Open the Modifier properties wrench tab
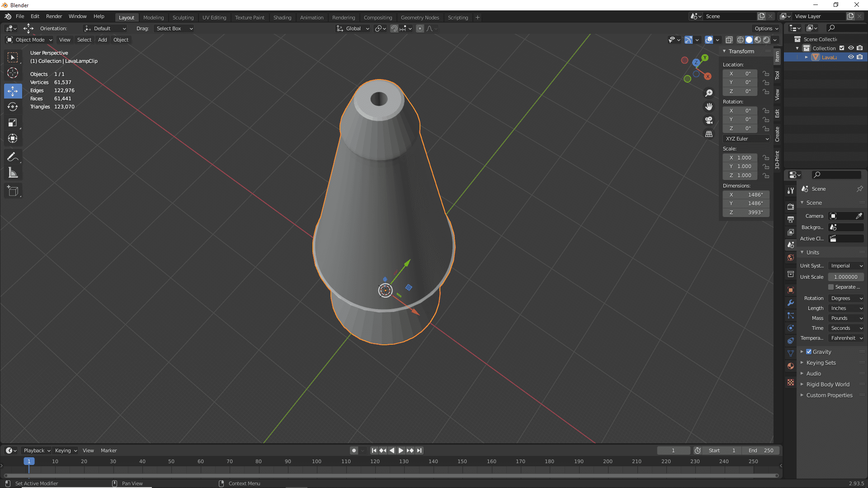 pos(791,303)
